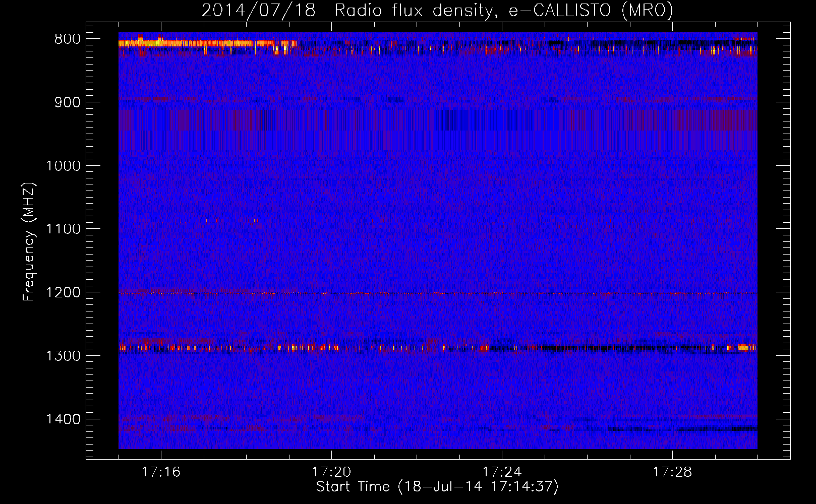This screenshot has height=504, width=816.
Task: Select the 1000 frequency tick label
Action: (x=64, y=166)
